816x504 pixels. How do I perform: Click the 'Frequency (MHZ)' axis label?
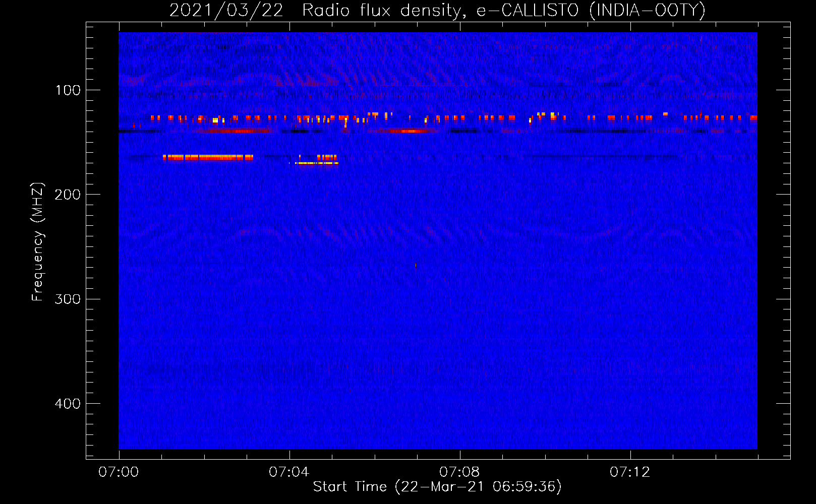pyautogui.click(x=37, y=242)
